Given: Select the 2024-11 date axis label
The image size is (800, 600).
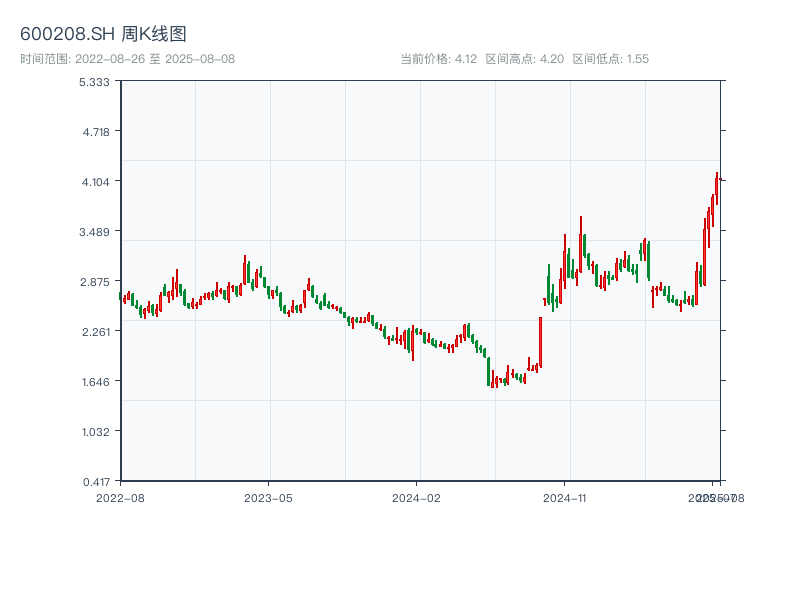Looking at the screenshot, I should click(x=564, y=497).
